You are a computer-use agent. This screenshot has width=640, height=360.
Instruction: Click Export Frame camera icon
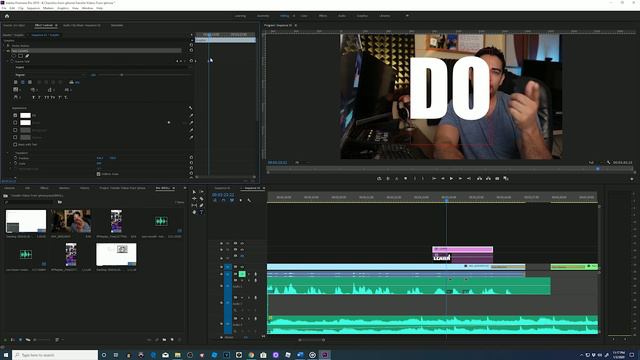point(497,178)
